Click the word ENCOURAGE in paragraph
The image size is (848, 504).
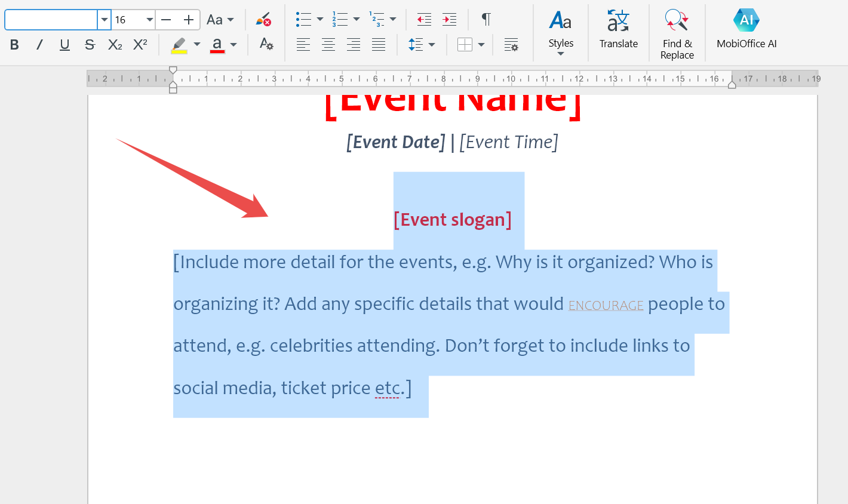[x=606, y=306]
